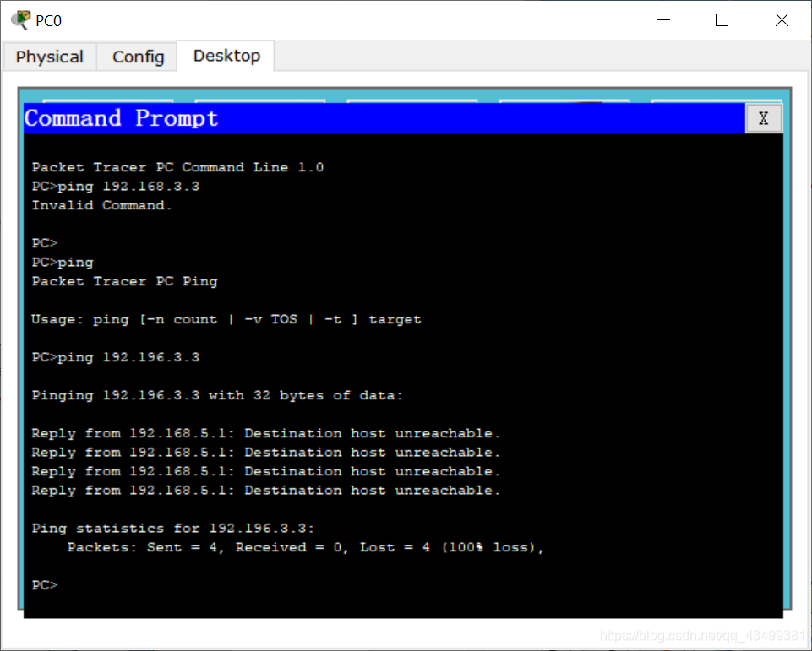
Task: Click the 'Usage: ping' help line
Action: 226,319
